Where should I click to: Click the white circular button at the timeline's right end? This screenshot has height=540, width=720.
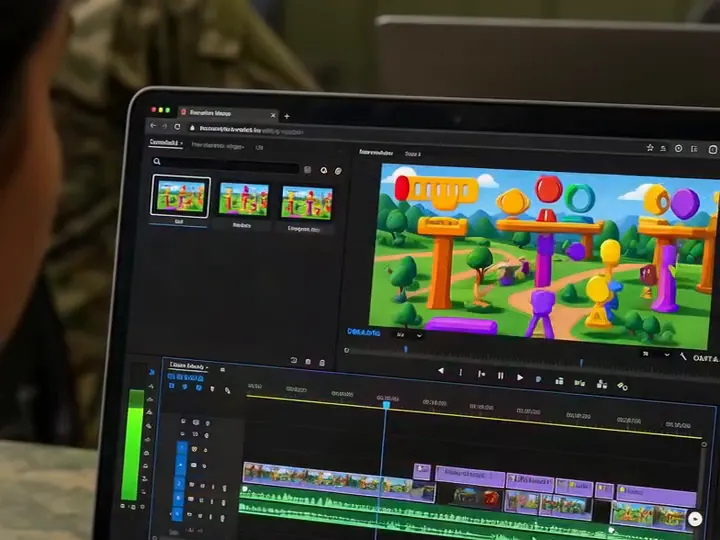(x=695, y=519)
